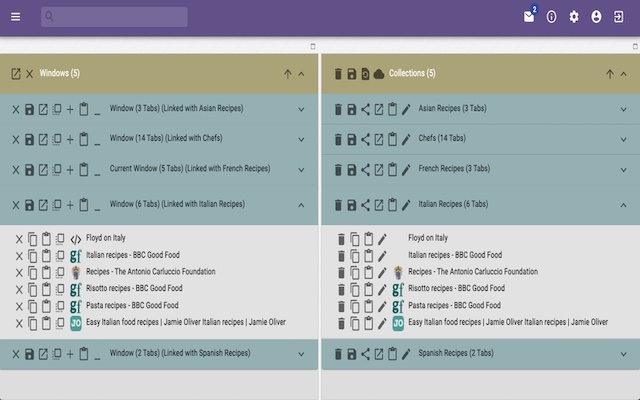Viewport: 640px width, 400px height.
Task: Select Spanish Recipes (2 Tabs) title
Action: (x=456, y=353)
